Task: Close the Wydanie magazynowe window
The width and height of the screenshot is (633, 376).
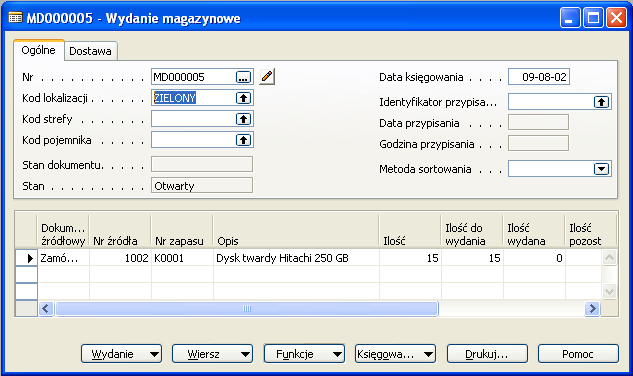Action: pos(616,18)
